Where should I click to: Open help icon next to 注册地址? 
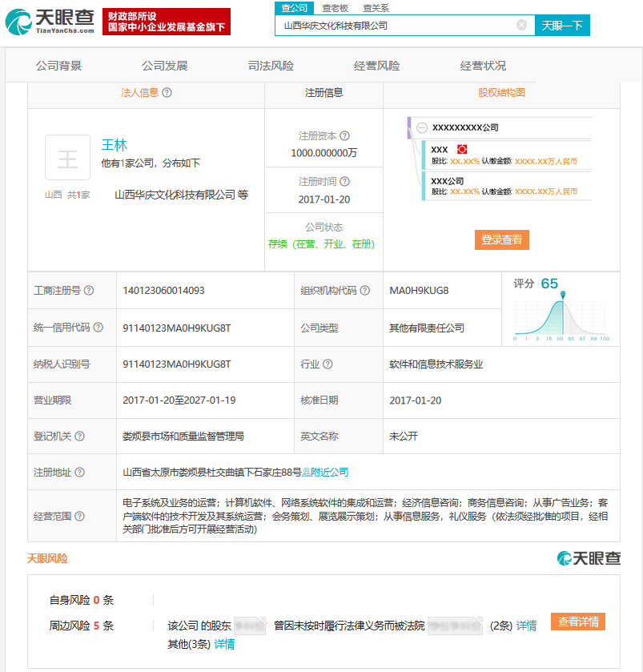pos(80,473)
